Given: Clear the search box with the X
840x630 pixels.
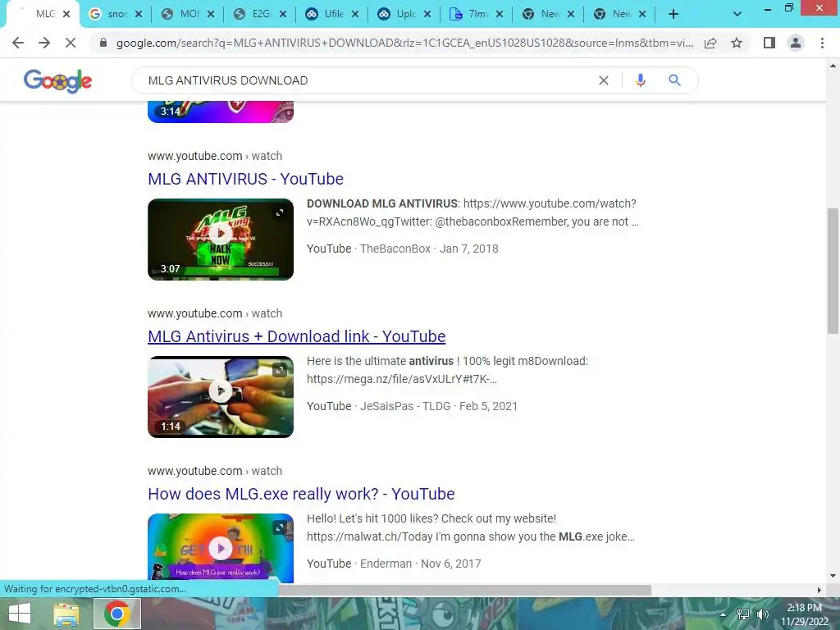Looking at the screenshot, I should 603,80.
